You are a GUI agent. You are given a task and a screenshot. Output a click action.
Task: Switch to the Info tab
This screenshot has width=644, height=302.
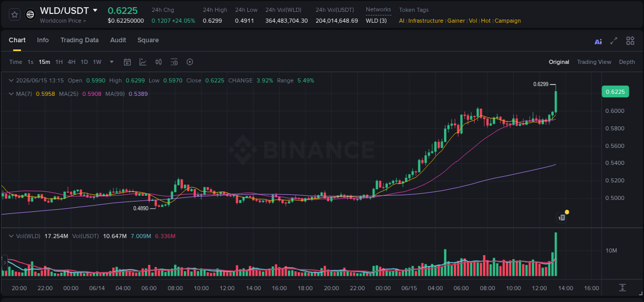43,40
